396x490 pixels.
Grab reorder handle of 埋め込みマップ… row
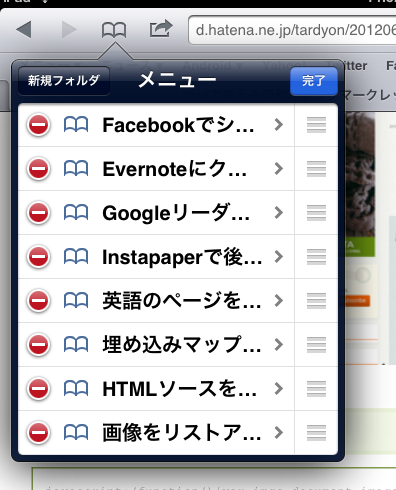click(x=316, y=345)
